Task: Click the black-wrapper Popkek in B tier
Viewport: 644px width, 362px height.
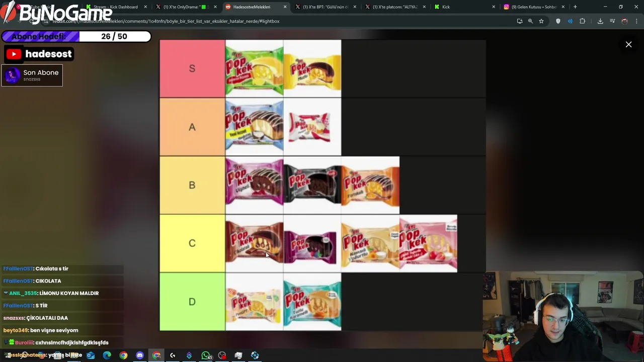Action: (312, 185)
